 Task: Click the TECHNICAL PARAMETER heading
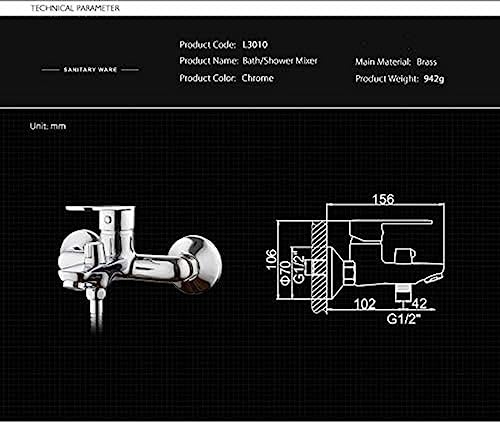(x=75, y=8)
